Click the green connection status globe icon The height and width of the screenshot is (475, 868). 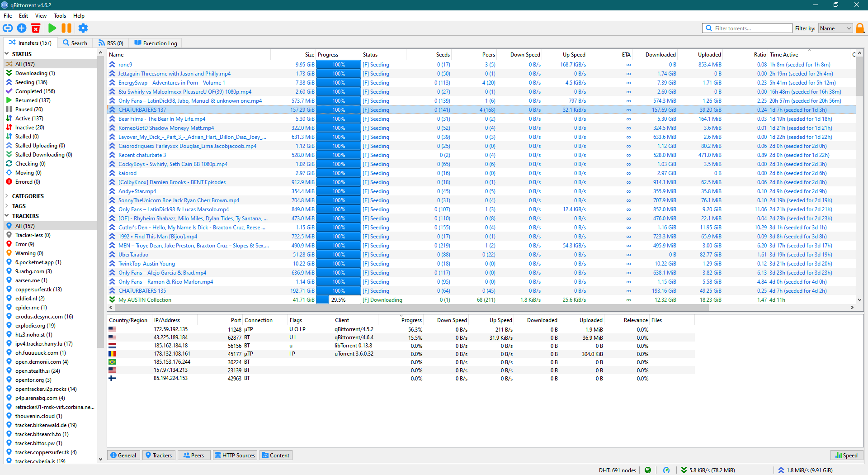click(x=648, y=470)
